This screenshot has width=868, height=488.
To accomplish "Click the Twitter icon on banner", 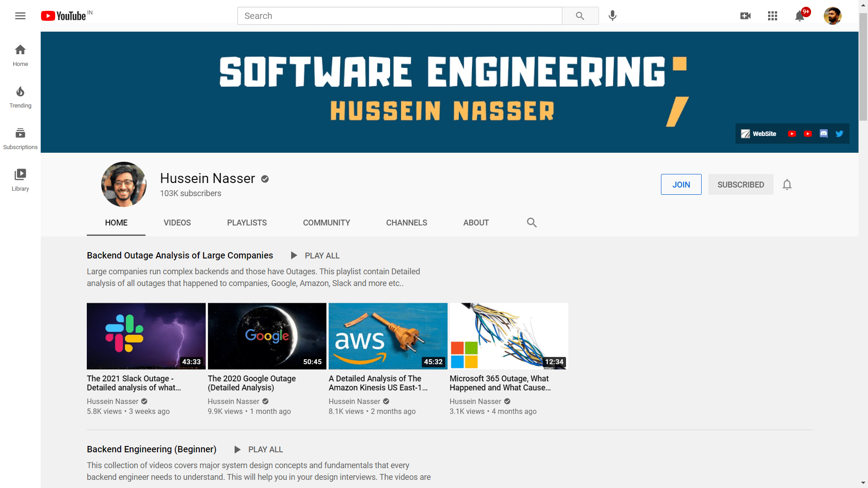I will 839,134.
